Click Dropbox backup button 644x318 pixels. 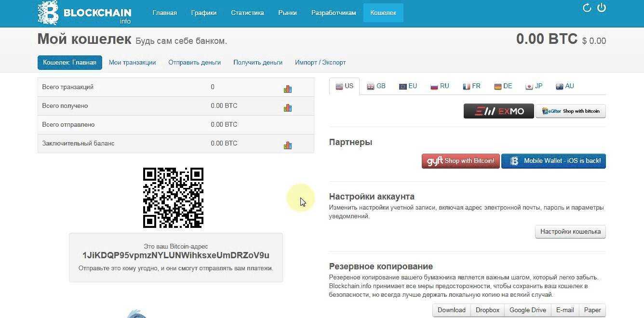pos(487,310)
